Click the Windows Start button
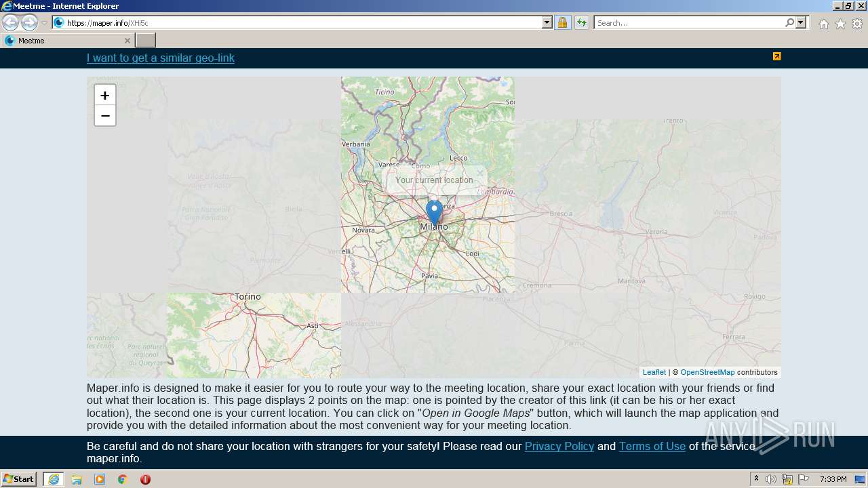The height and width of the screenshot is (488, 868). (x=18, y=479)
